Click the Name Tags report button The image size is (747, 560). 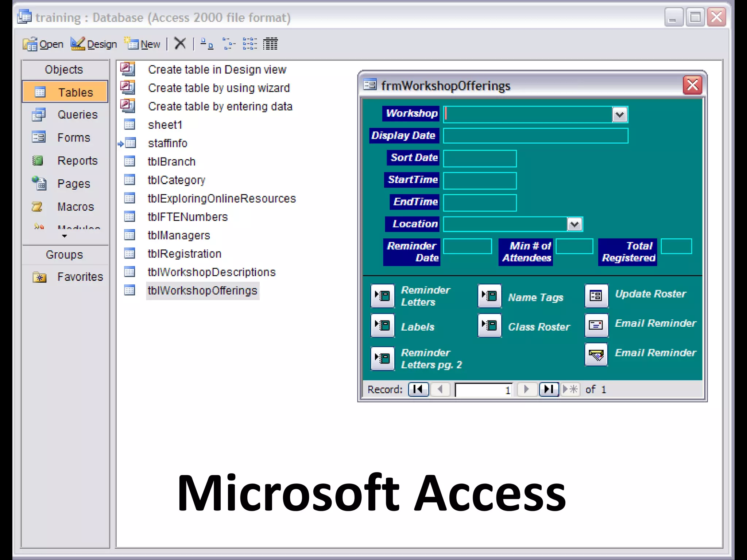click(x=489, y=296)
